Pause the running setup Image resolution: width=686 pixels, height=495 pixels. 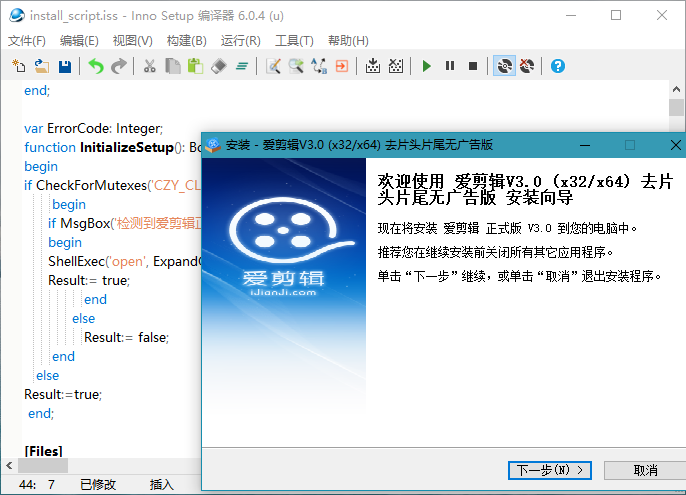(449, 66)
